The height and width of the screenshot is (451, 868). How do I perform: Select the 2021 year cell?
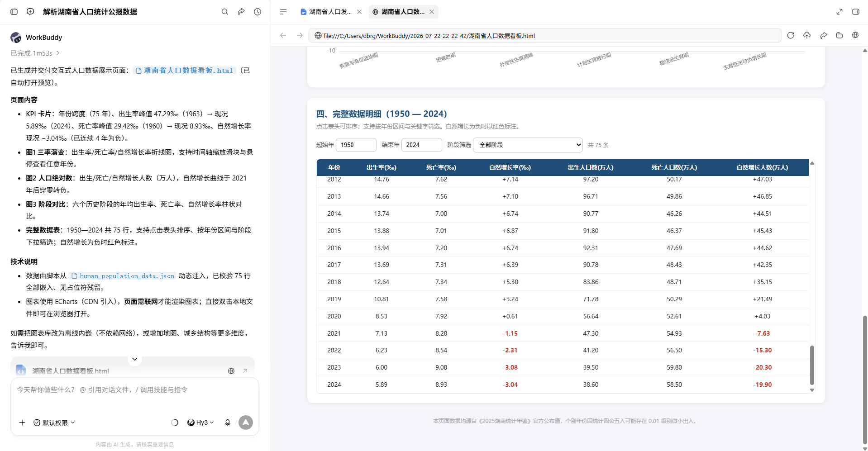click(334, 333)
